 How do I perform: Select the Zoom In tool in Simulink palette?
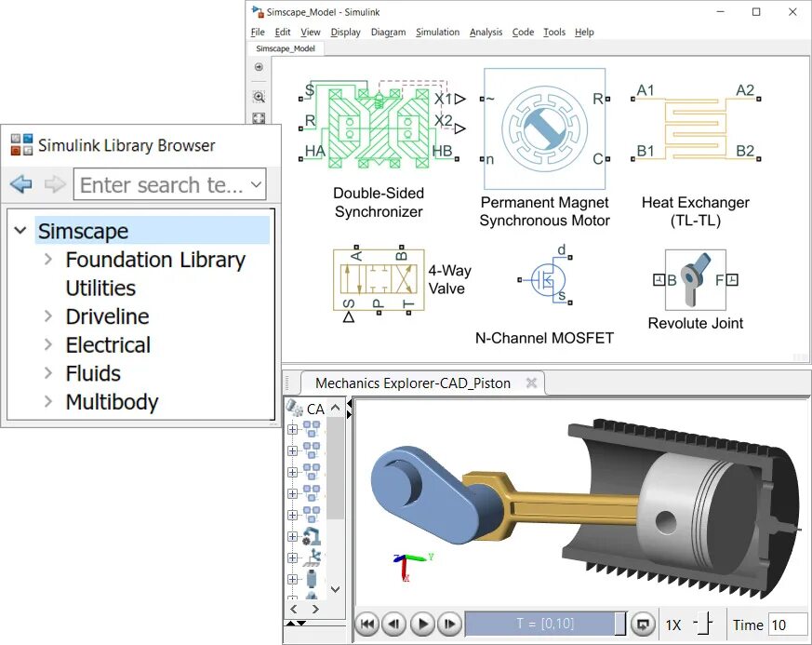click(x=259, y=97)
